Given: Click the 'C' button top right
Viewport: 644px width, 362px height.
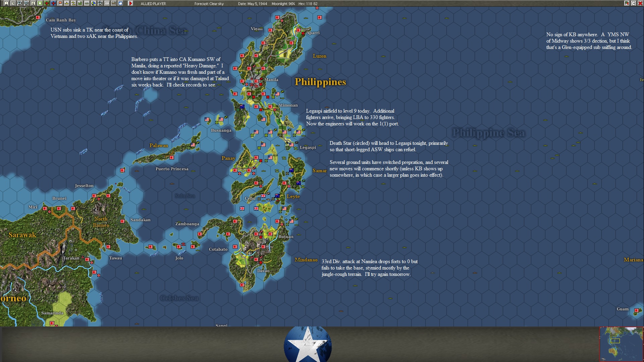Looking at the screenshot, I should click(633, 3).
